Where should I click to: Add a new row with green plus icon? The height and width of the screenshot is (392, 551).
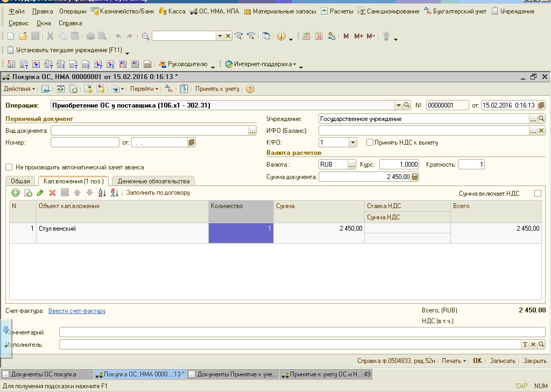point(16,193)
